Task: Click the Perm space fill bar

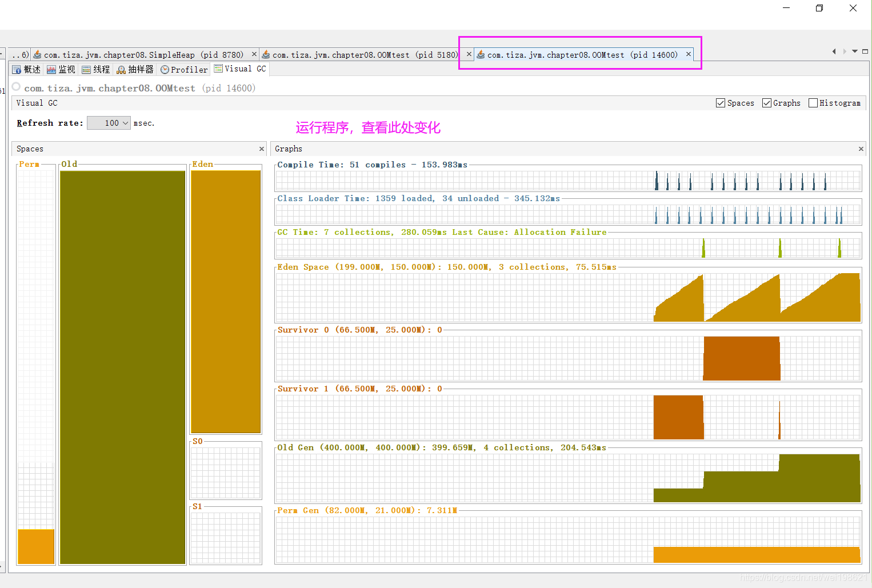Action: point(36,547)
